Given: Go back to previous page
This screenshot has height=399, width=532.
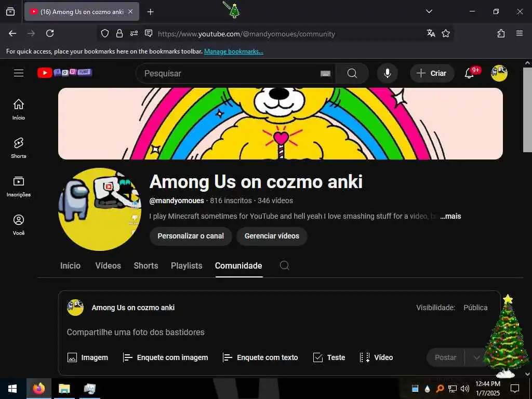Looking at the screenshot, I should tap(12, 33).
